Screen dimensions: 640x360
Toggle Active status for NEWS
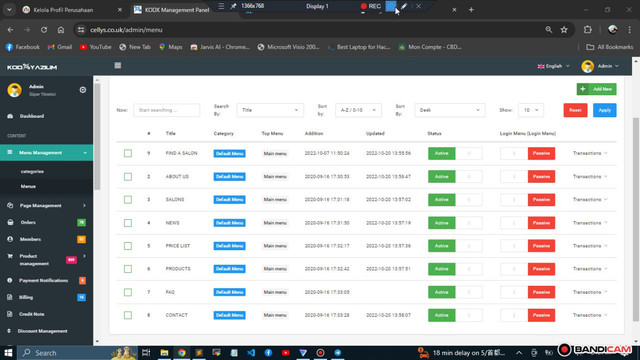455,223
